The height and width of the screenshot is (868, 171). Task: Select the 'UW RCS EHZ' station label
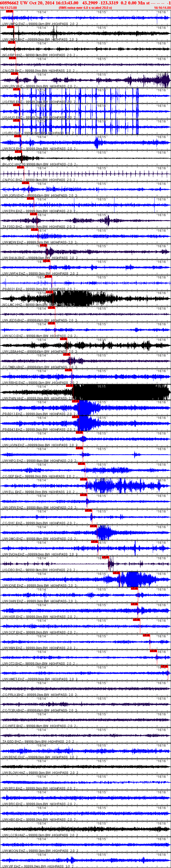(13, 148)
